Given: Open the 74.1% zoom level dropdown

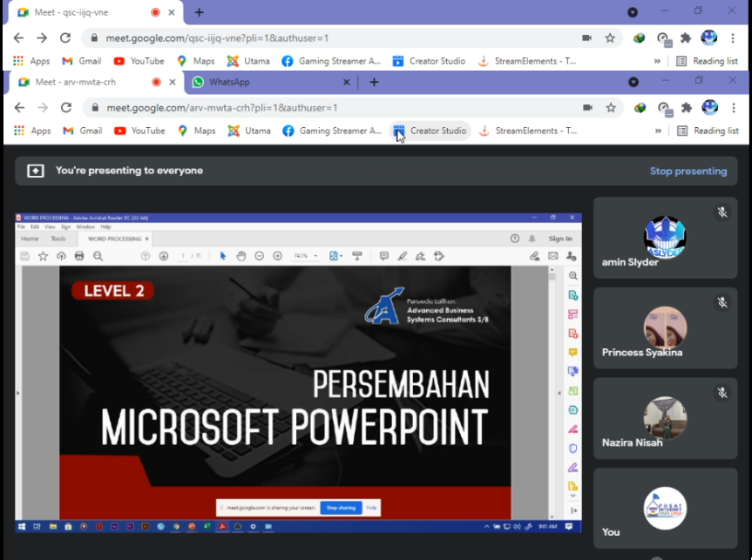Looking at the screenshot, I should click(x=304, y=256).
